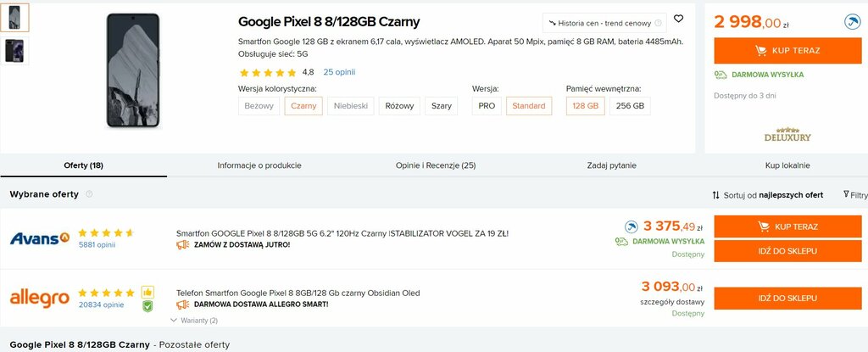Choose Standard version
This screenshot has height=352, width=868.
529,106
